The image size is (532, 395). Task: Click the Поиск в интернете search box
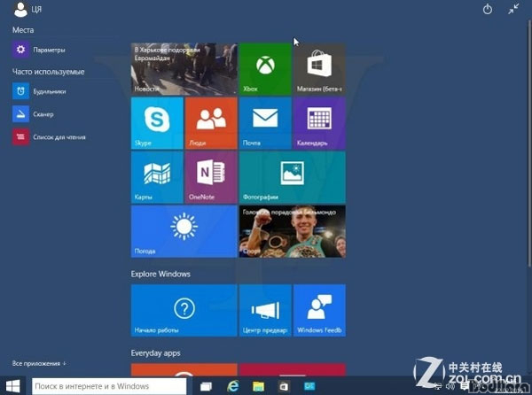pos(109,386)
